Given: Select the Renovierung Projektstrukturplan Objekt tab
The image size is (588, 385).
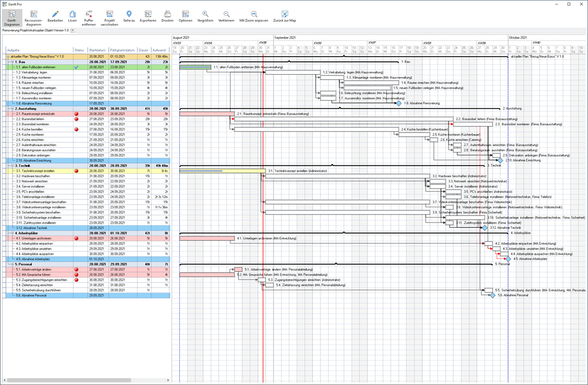Looking at the screenshot, I should tap(36, 31).
